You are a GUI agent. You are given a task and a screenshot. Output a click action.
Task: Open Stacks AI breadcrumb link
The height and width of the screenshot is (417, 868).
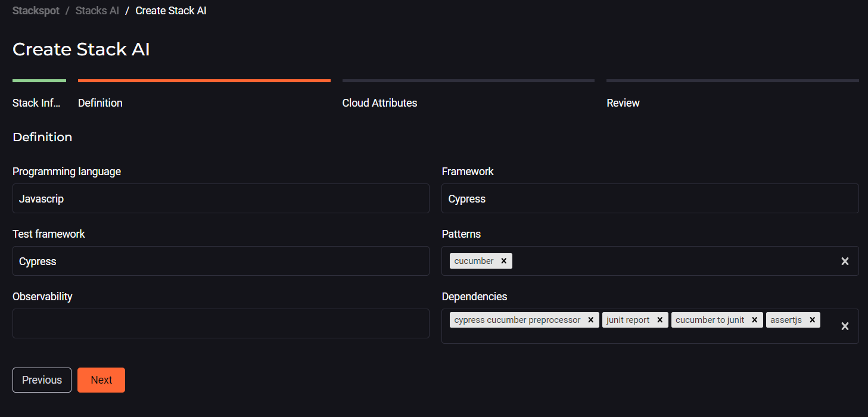click(97, 11)
